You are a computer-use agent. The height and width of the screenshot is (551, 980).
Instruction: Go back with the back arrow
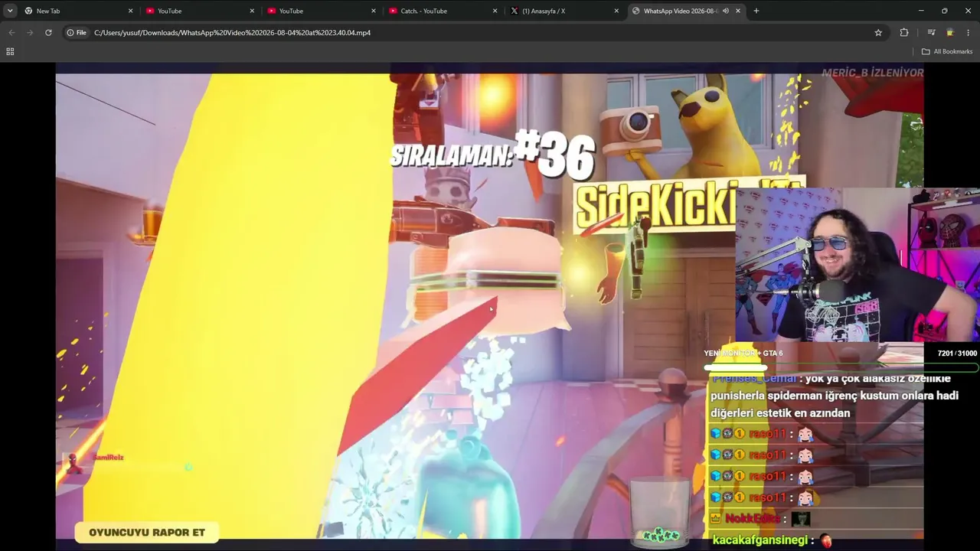click(x=11, y=33)
